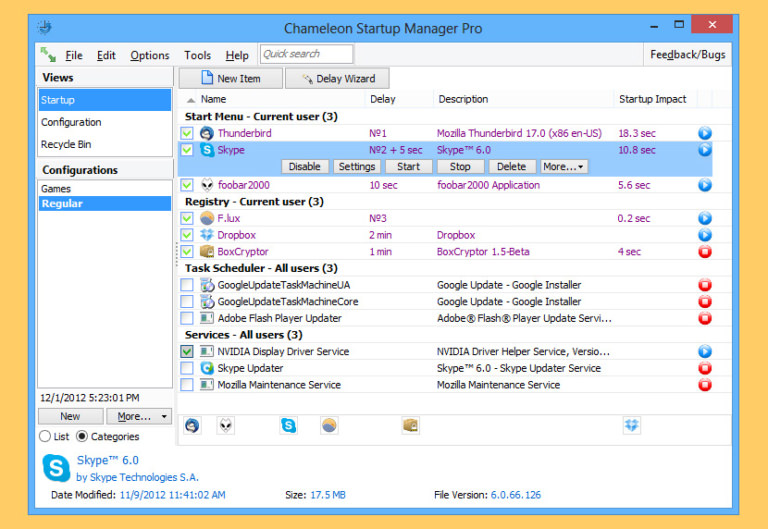Screen dimensions: 768x529
Task: Uncheck the Thunderbird startup checkbox
Action: click(x=187, y=133)
